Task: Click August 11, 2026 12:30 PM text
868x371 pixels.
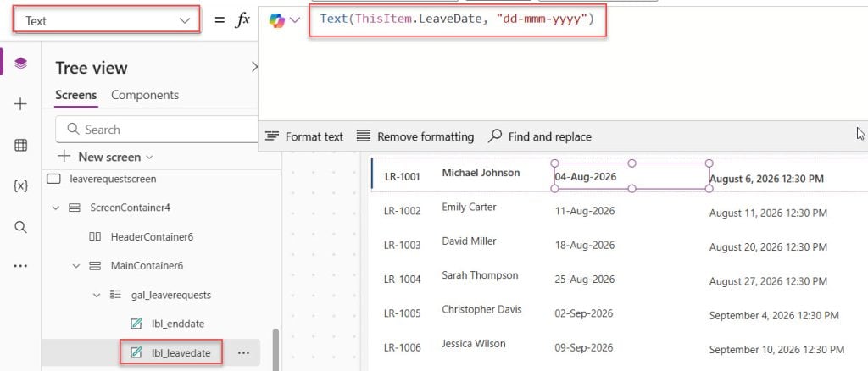Action: click(768, 213)
